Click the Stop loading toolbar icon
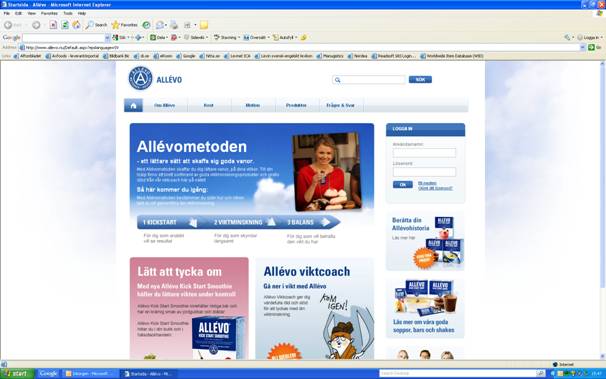The height and width of the screenshot is (379, 606). [x=53, y=25]
